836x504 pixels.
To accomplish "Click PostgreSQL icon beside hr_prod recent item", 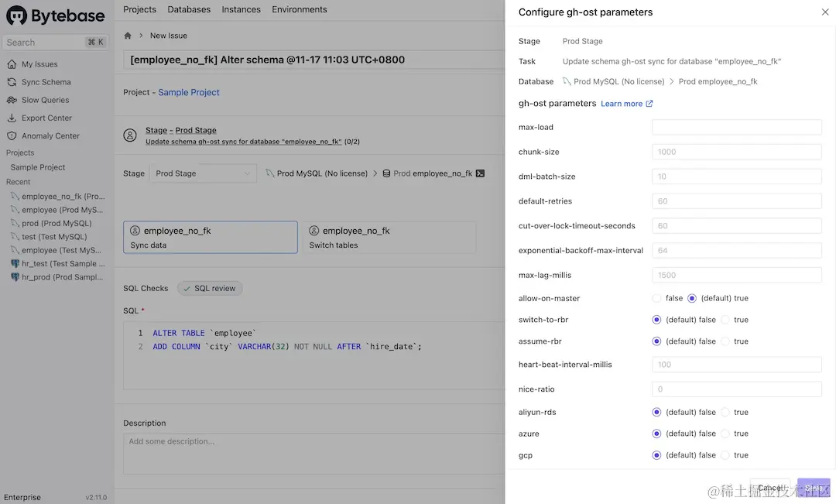I will click(15, 277).
